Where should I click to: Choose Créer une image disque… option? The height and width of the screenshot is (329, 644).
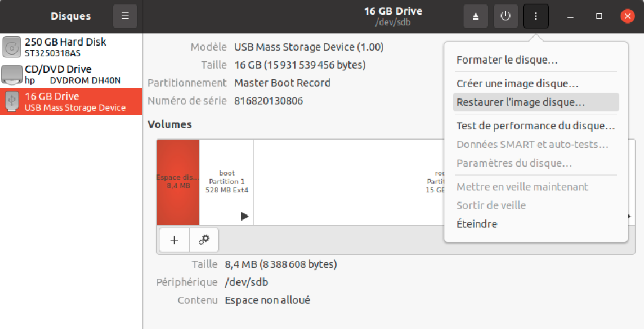coord(517,83)
